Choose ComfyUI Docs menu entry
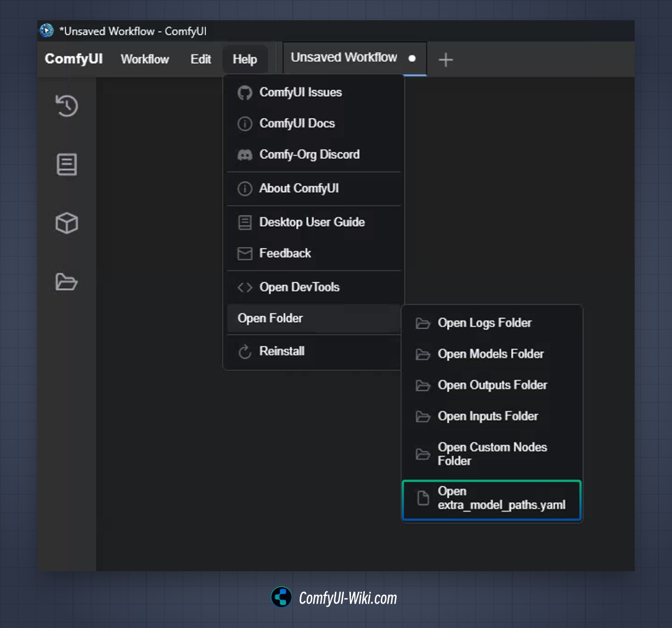672x628 pixels. click(314, 124)
